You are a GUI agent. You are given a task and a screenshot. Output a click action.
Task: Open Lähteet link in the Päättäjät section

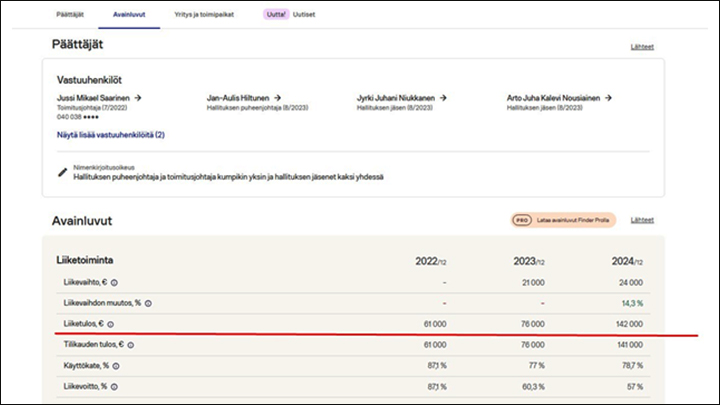point(643,47)
